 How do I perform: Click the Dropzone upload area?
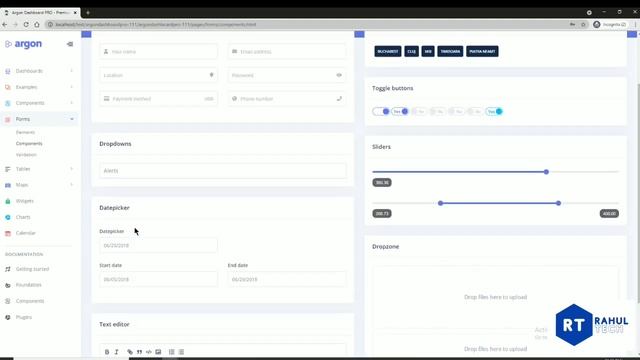click(x=496, y=297)
